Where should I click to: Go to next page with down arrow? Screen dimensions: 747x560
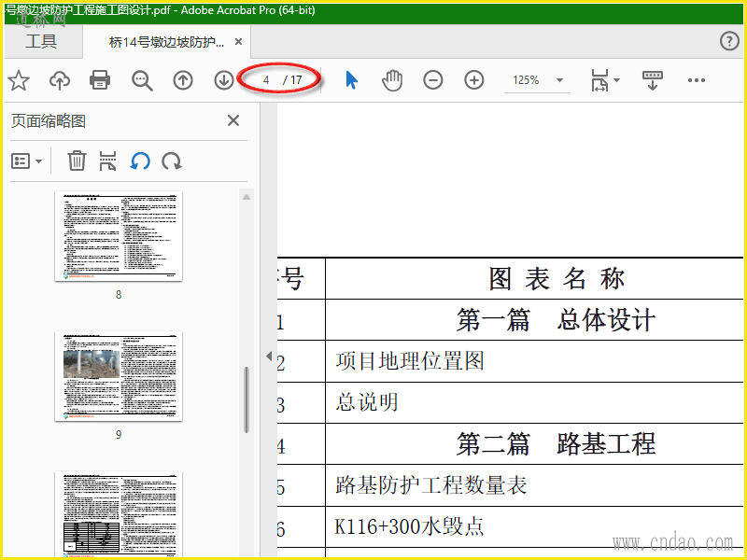click(224, 81)
